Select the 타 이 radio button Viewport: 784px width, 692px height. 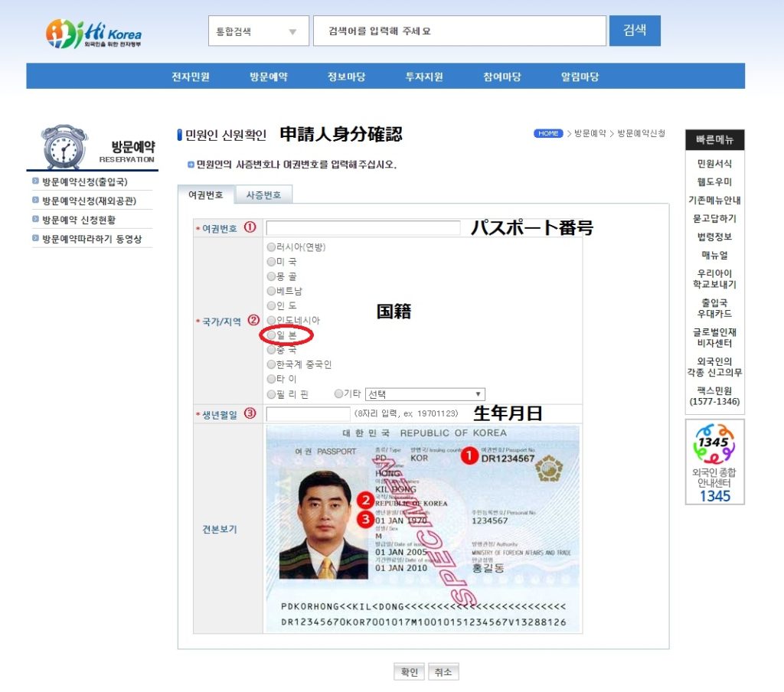[x=271, y=379]
